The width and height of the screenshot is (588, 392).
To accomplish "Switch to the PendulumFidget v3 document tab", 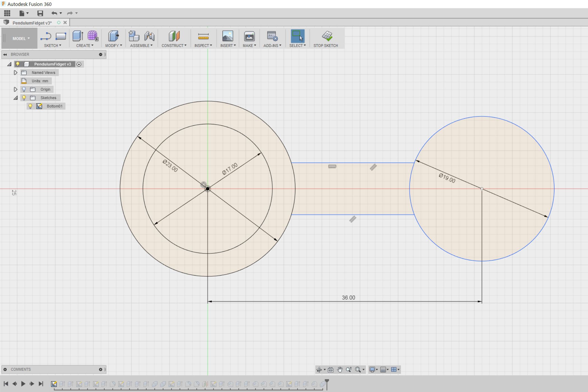I will pyautogui.click(x=32, y=23).
